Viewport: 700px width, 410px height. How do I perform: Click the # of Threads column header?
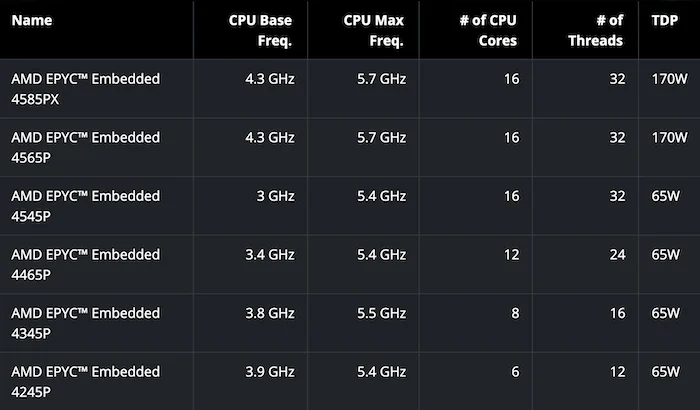coord(598,30)
